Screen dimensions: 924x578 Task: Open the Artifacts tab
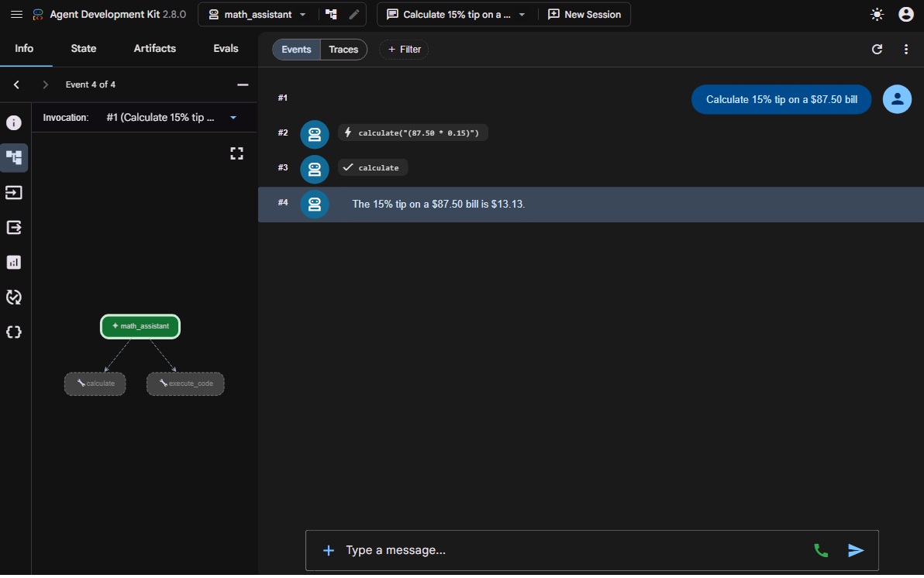(154, 48)
